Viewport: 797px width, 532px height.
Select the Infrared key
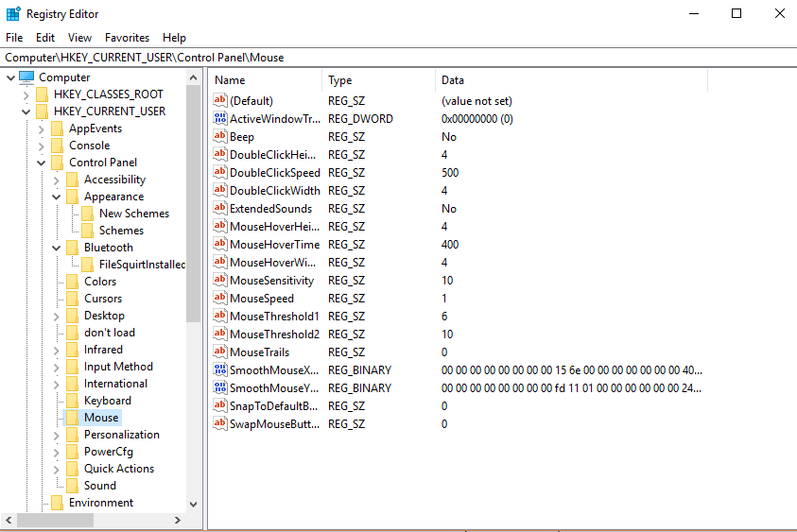(103, 350)
